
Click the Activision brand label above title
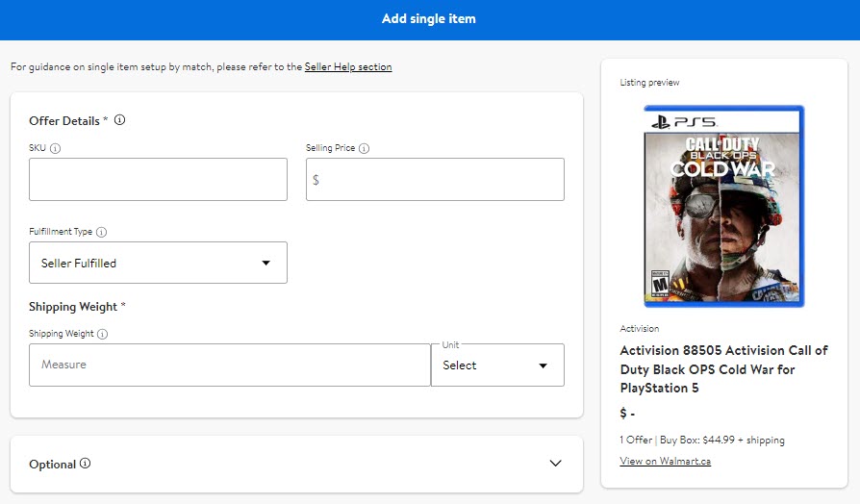click(x=640, y=329)
